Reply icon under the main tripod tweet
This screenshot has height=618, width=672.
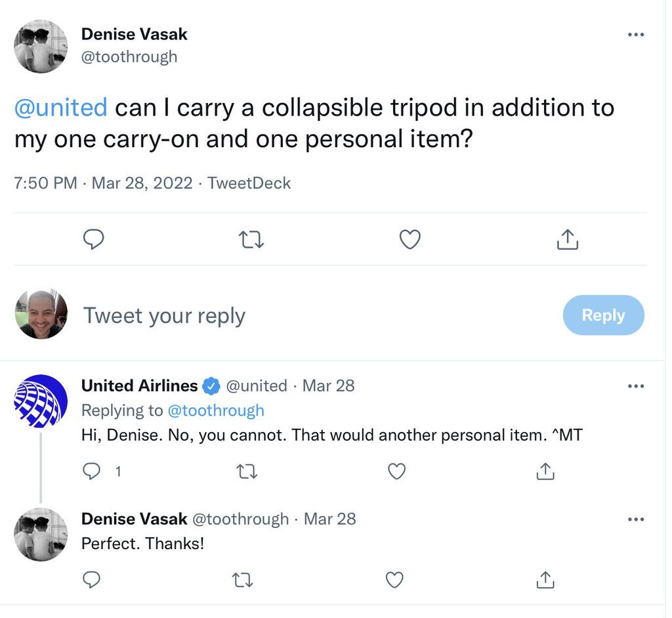pyautogui.click(x=93, y=239)
